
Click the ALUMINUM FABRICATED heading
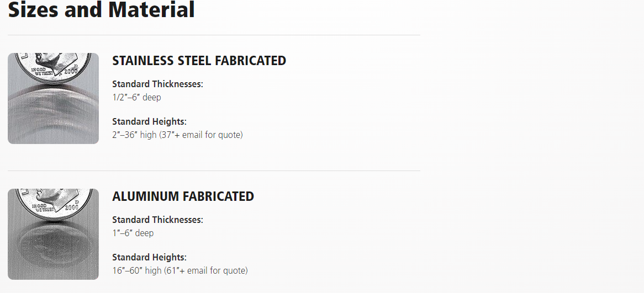click(x=183, y=196)
